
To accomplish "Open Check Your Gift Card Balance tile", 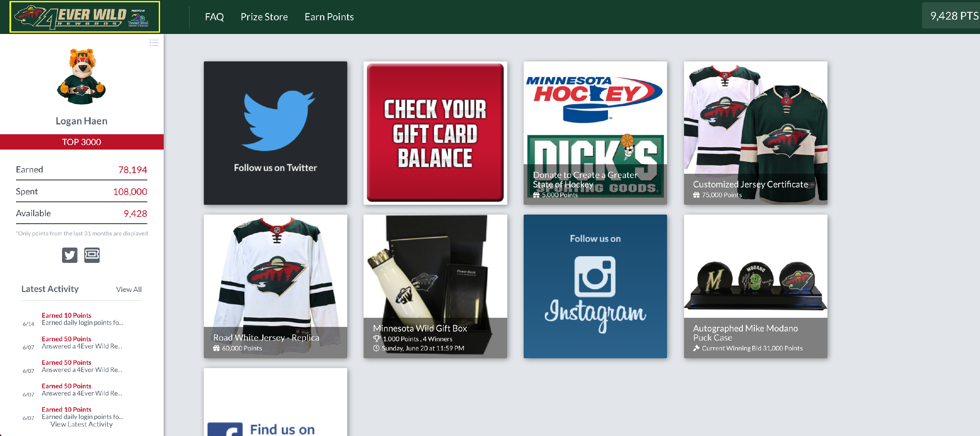I will pos(435,133).
